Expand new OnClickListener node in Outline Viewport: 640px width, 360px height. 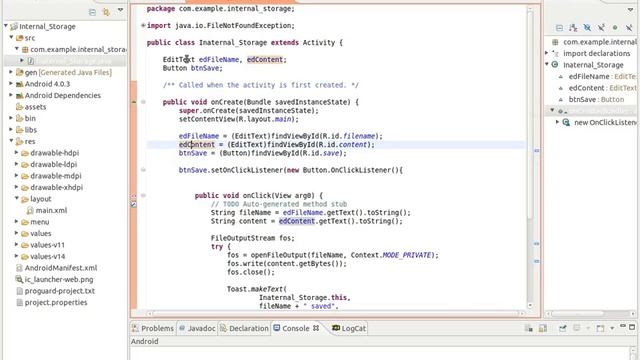tap(558, 122)
